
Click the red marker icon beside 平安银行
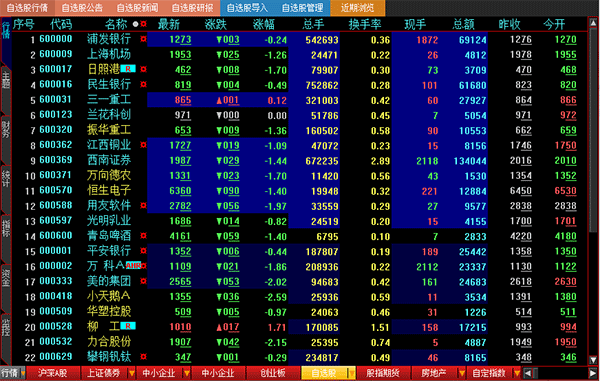pos(143,251)
